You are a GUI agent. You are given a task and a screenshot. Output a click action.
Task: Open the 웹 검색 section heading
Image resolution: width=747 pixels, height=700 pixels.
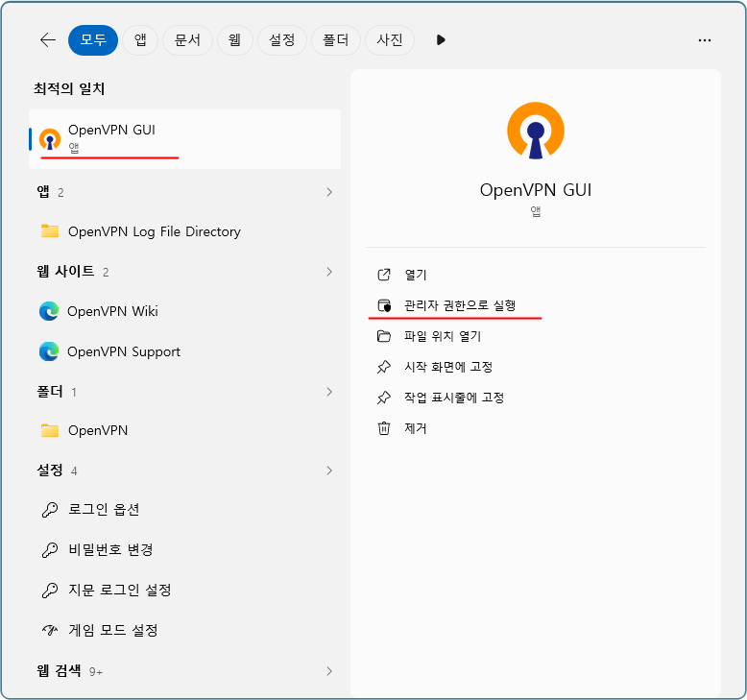coord(60,670)
